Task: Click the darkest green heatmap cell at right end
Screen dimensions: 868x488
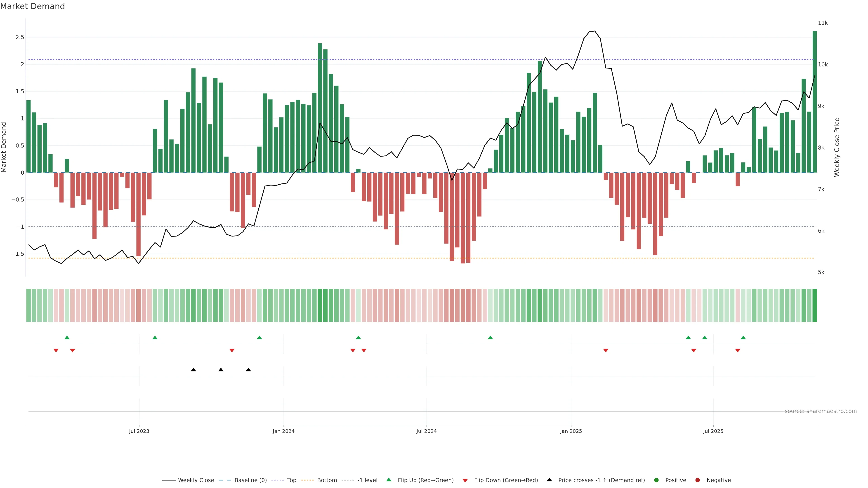Action: 814,305
